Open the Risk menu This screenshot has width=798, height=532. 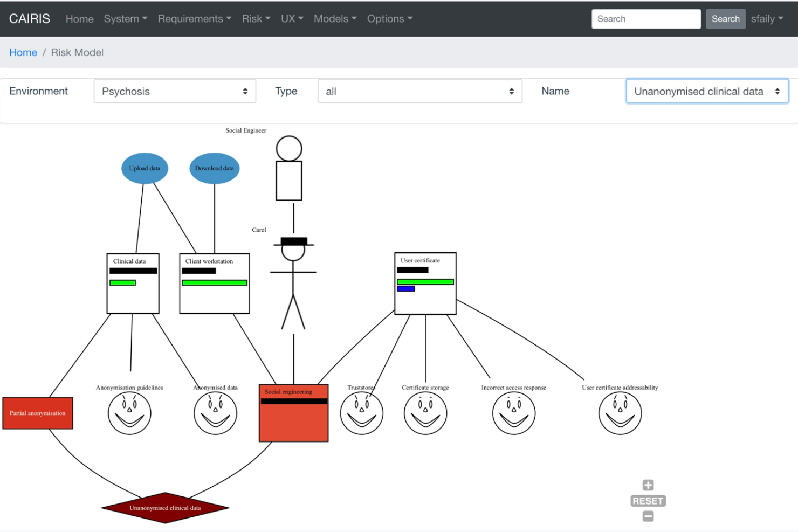point(255,18)
